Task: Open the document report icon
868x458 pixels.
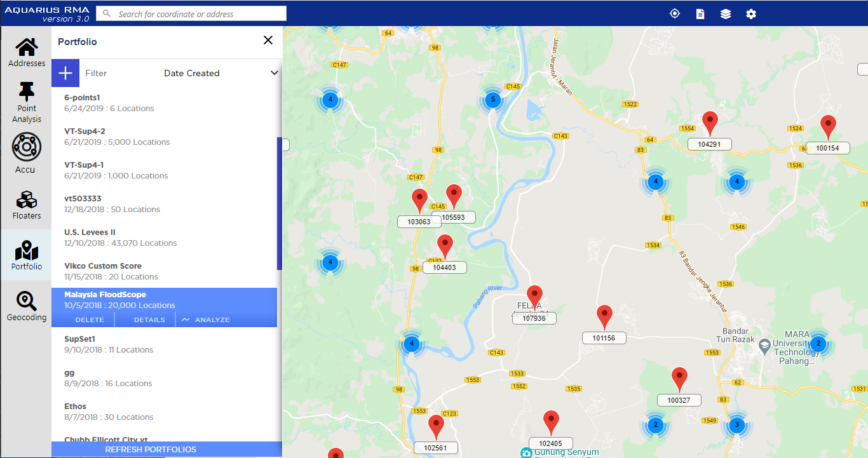Action: (700, 13)
